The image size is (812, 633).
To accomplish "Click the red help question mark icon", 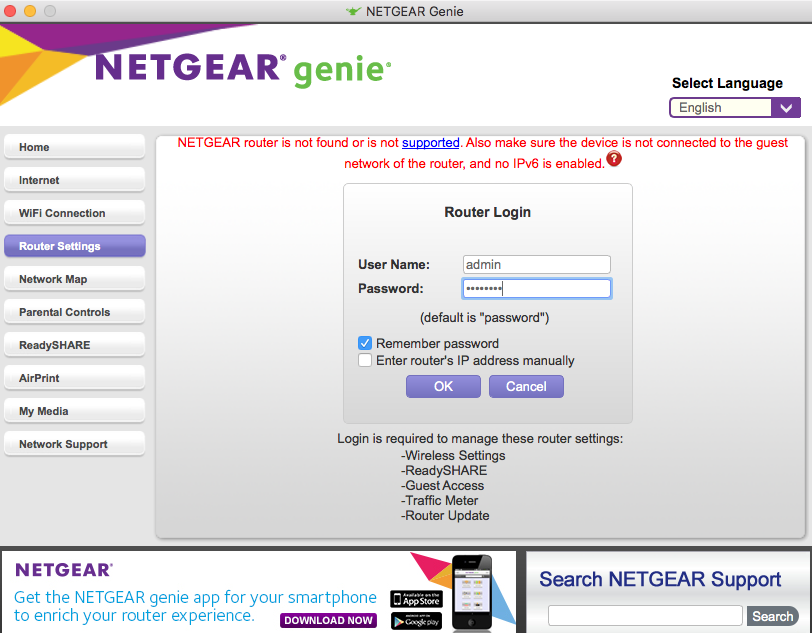I will pyautogui.click(x=614, y=159).
